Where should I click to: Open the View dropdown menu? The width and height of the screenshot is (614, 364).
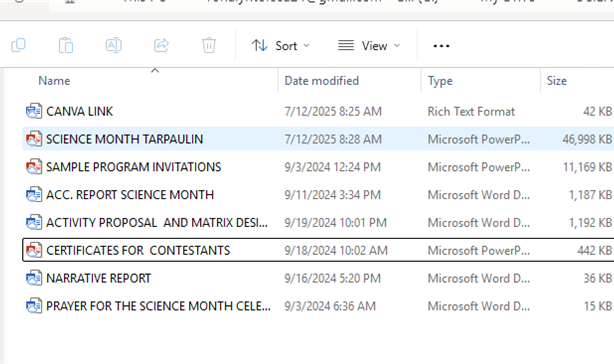[369, 46]
